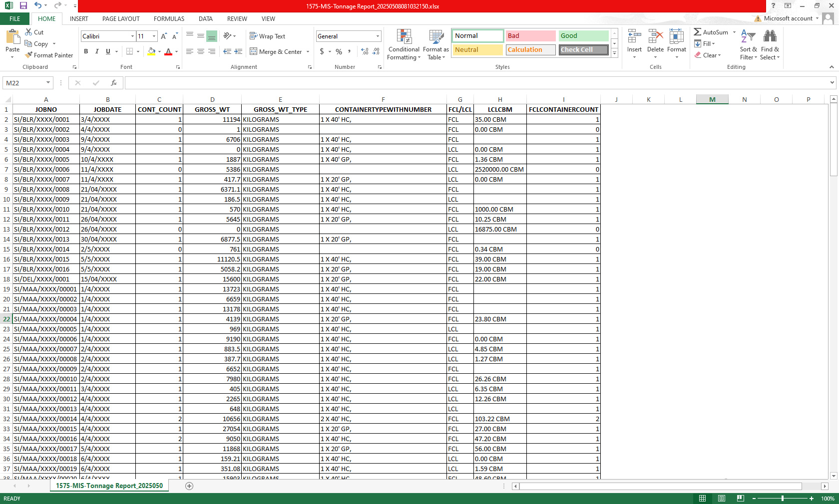Add a new sheet with plus icon
Viewport: 839px width, 504px height.
(189, 486)
